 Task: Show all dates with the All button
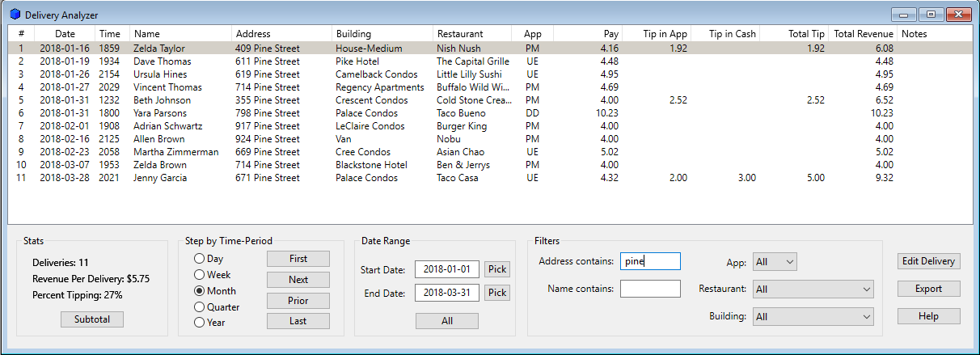447,321
